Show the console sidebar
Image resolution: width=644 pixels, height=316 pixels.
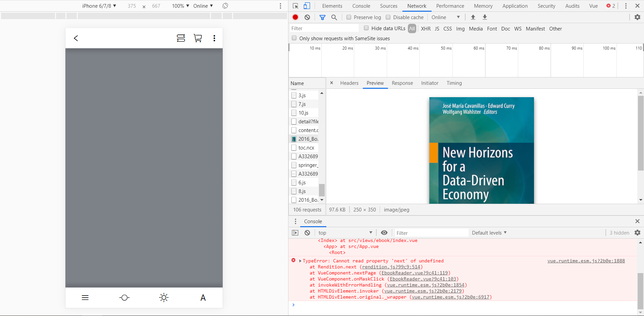point(295,233)
